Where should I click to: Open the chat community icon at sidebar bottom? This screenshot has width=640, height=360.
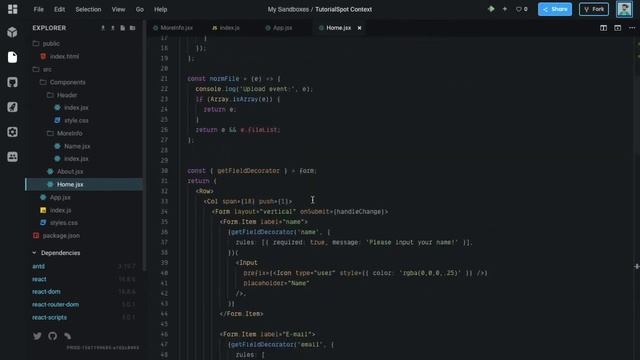tap(68, 336)
